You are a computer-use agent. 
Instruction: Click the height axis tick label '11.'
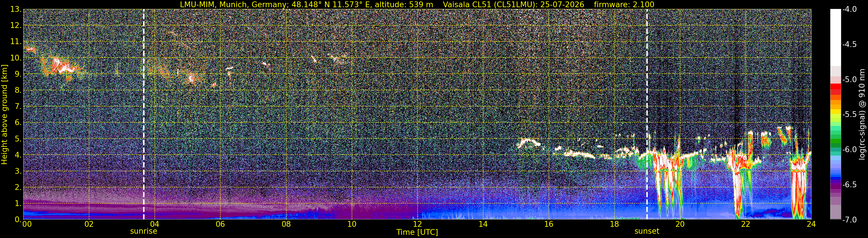(x=16, y=42)
